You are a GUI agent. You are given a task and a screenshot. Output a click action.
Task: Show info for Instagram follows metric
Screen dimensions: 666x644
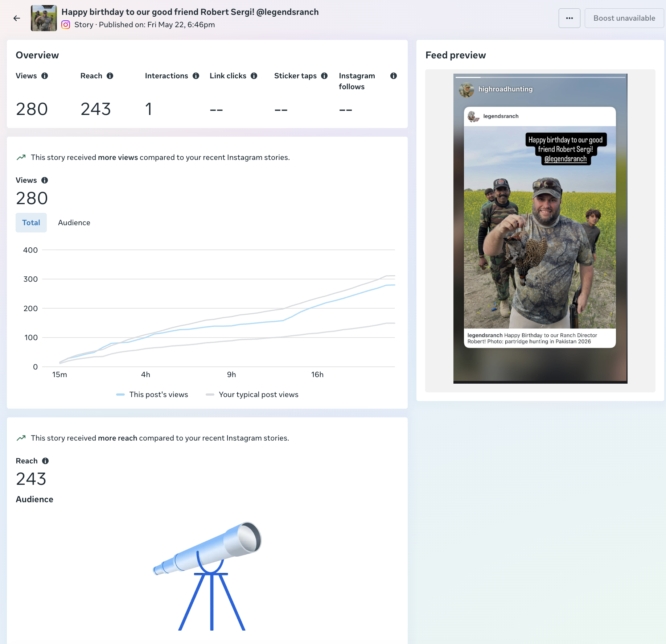(x=394, y=76)
